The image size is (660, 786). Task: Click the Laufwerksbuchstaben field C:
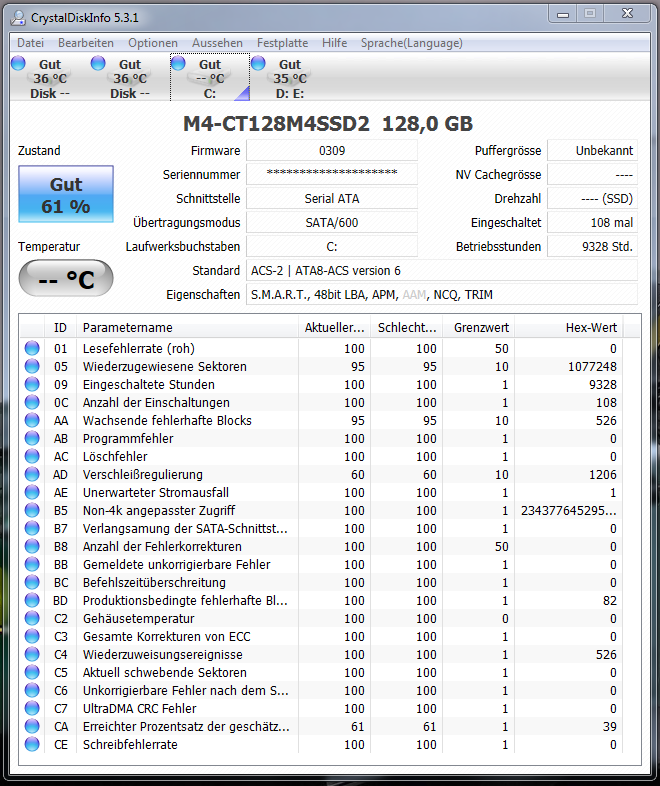(x=332, y=247)
